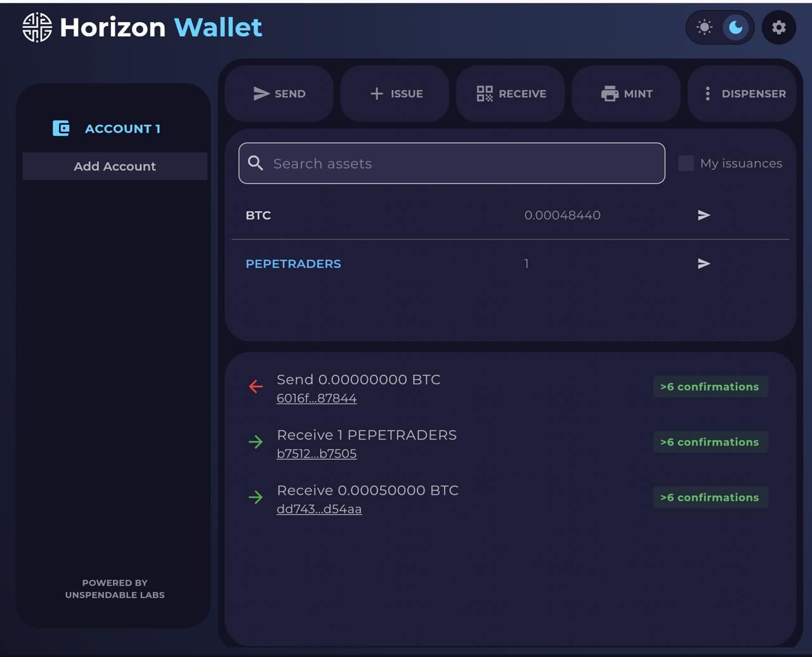
Task: Open the PEPETRADERS asset link
Action: [293, 264]
